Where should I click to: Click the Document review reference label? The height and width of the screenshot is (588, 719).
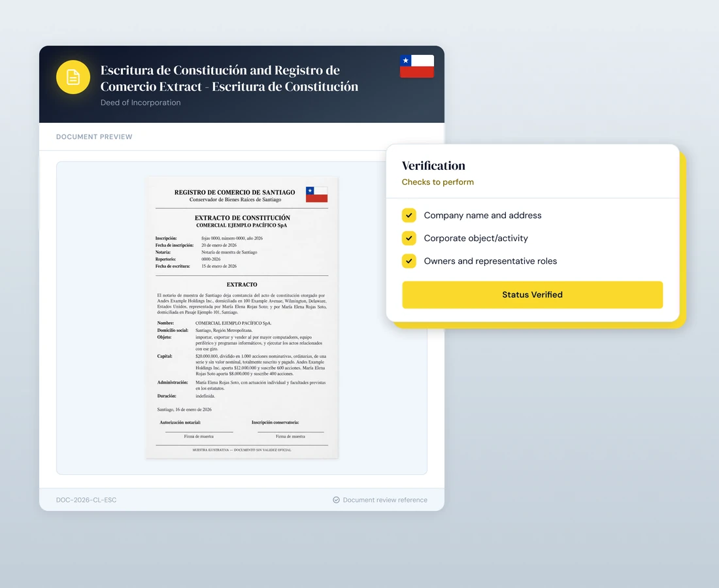(385, 500)
